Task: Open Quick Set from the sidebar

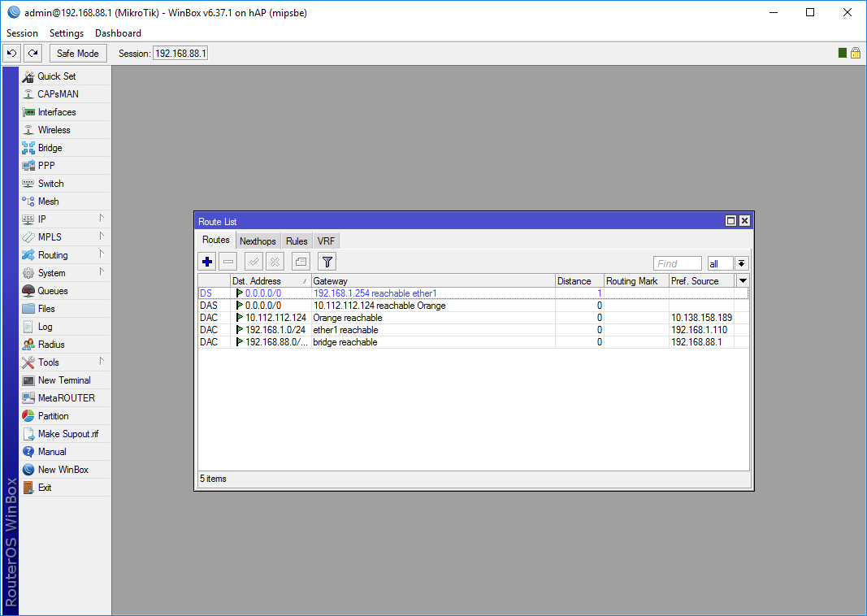Action: [65, 76]
